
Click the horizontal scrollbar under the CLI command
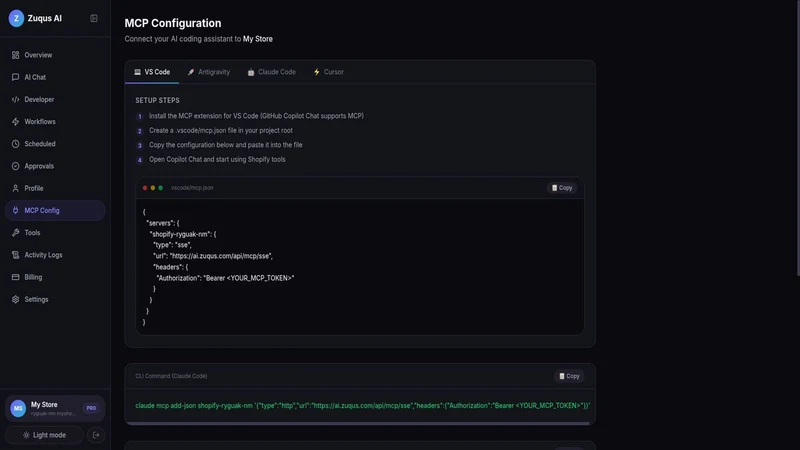coord(358,423)
